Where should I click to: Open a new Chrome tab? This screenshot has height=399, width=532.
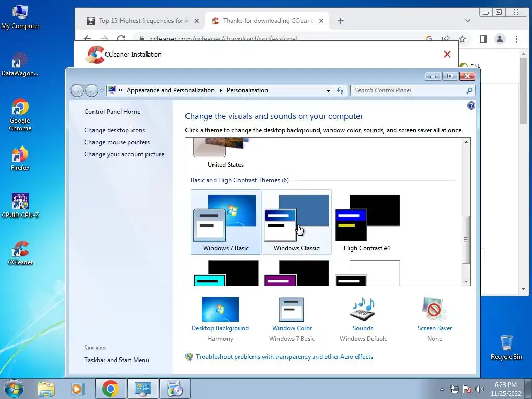341,21
